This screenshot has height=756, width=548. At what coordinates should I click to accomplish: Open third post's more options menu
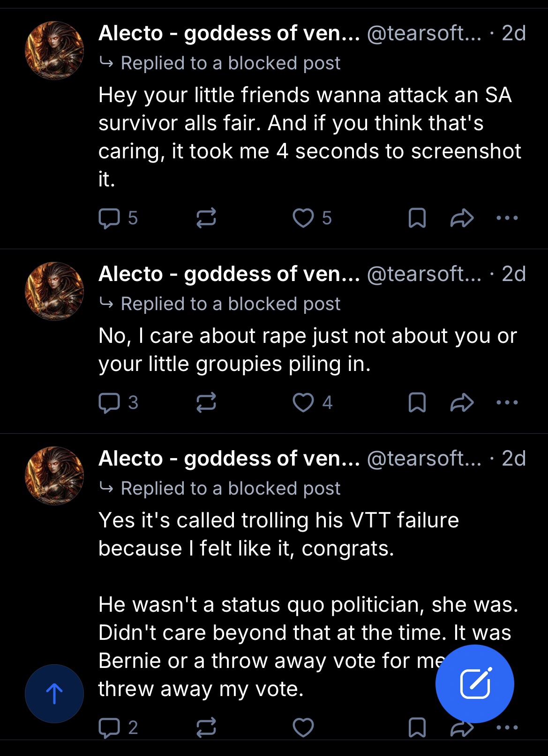508,727
